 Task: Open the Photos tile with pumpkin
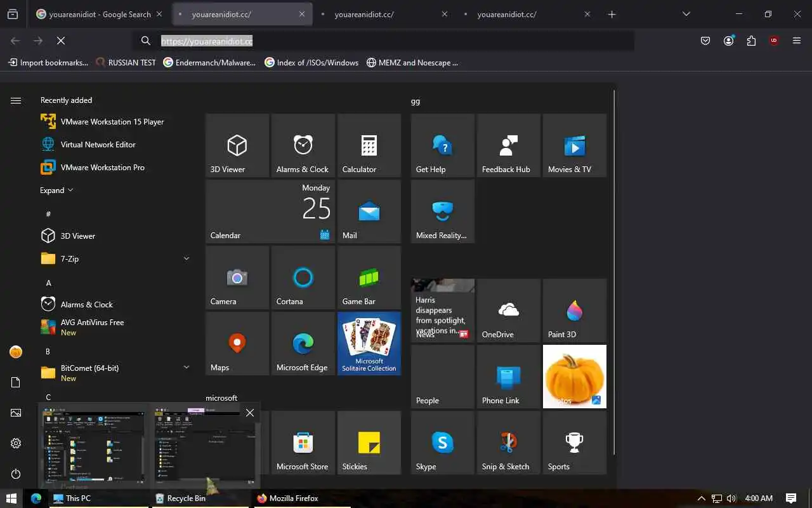click(575, 377)
